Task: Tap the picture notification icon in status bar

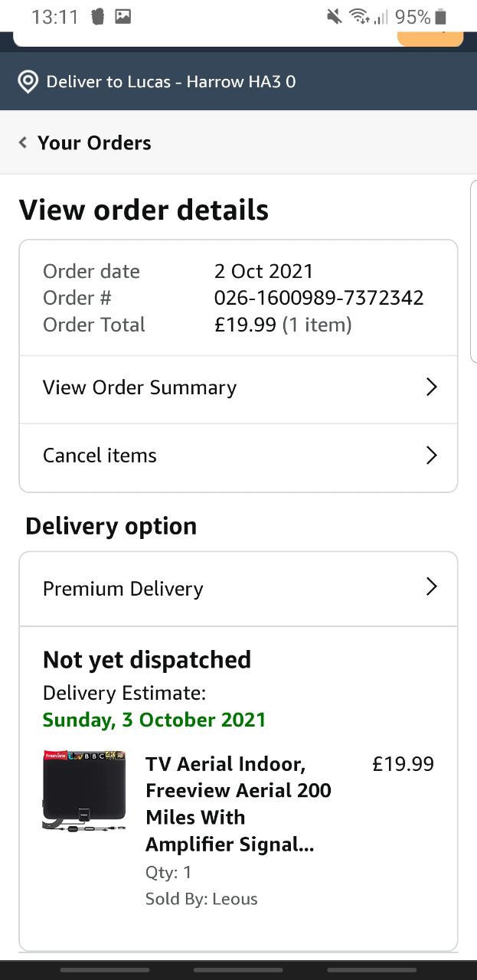Action: [x=123, y=17]
